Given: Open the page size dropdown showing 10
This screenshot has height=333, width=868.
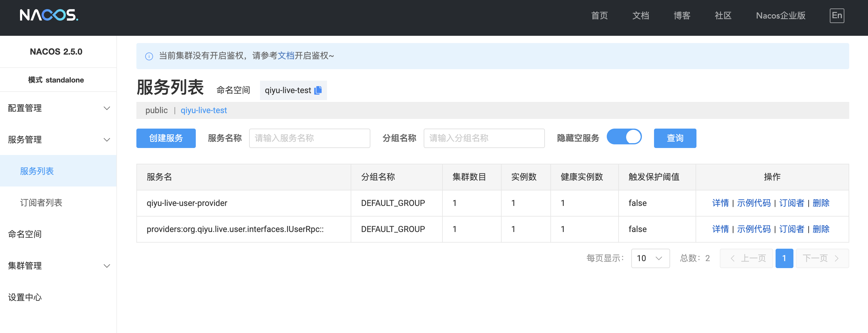Looking at the screenshot, I should tap(650, 258).
